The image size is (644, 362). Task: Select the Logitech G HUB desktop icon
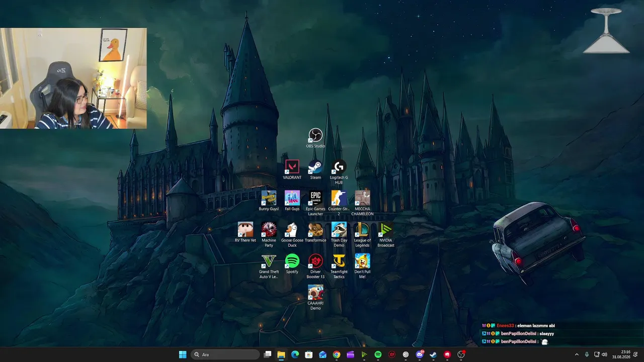(339, 172)
